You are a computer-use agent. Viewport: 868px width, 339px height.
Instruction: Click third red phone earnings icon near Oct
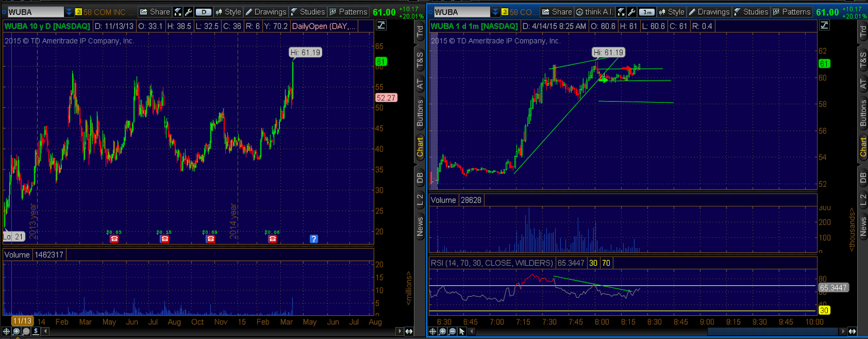pos(210,239)
